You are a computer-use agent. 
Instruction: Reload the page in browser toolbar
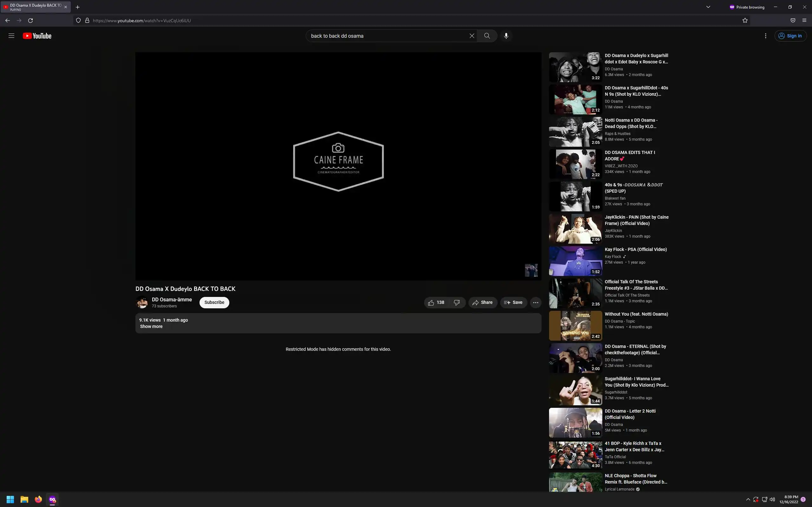tap(30, 21)
